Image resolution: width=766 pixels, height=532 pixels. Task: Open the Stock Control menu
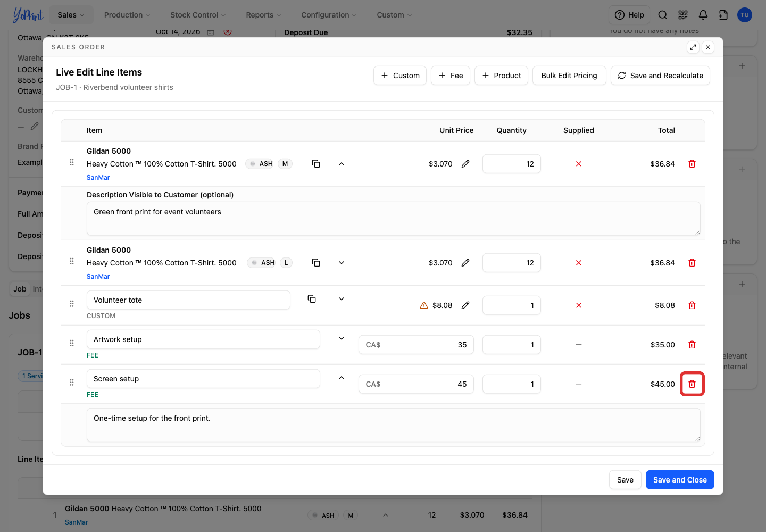coord(198,15)
